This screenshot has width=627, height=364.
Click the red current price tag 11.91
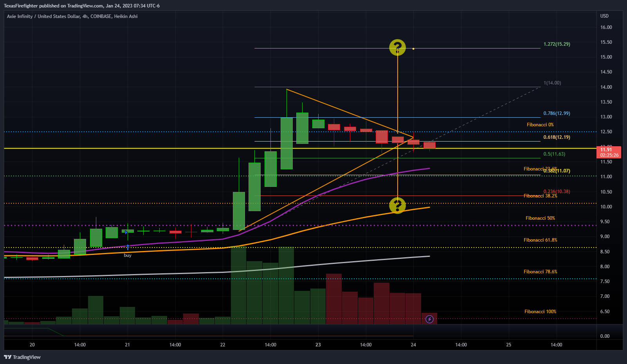[x=609, y=152]
